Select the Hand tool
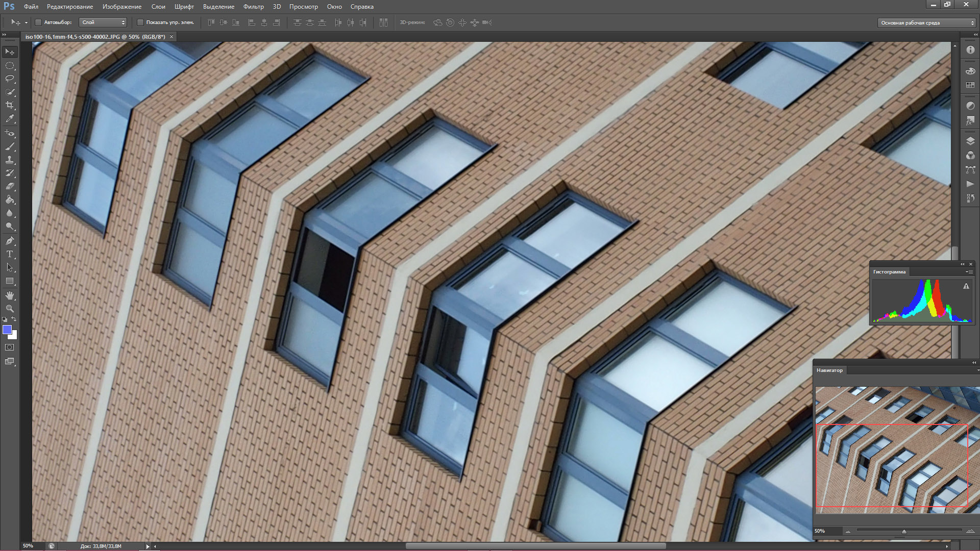The height and width of the screenshot is (551, 980). coord(10,295)
